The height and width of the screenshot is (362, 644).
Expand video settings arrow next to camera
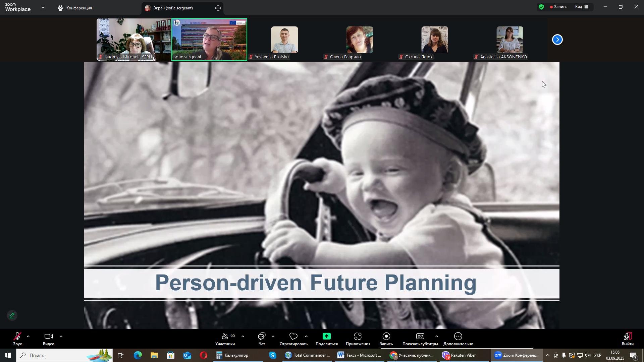pos(61,336)
